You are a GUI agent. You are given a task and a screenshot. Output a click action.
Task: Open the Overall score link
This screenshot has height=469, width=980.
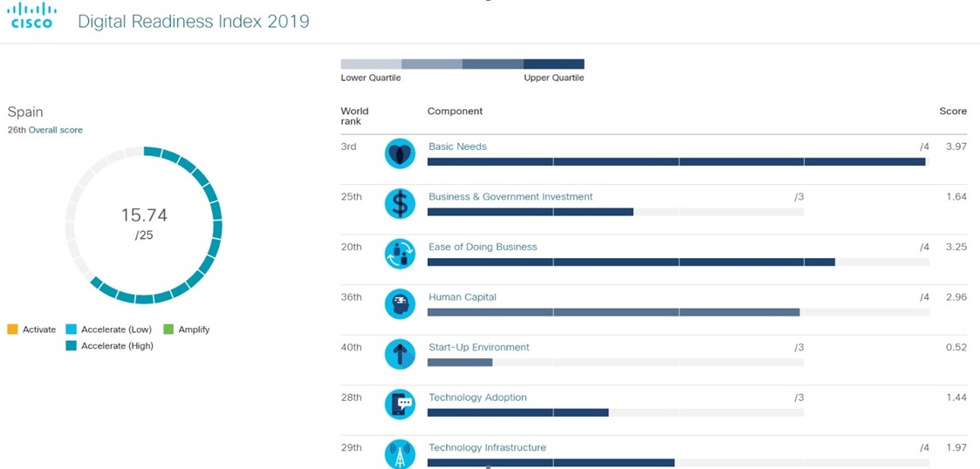[56, 130]
